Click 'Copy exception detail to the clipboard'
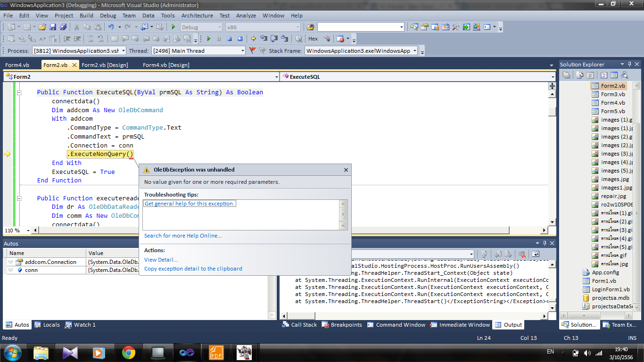This screenshot has width=644, height=362. 193,269
